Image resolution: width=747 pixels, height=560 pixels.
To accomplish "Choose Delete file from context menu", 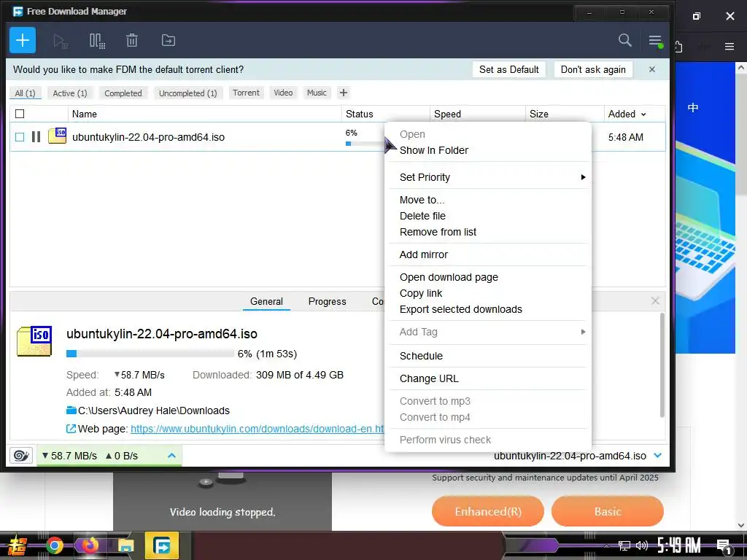I will [x=422, y=216].
